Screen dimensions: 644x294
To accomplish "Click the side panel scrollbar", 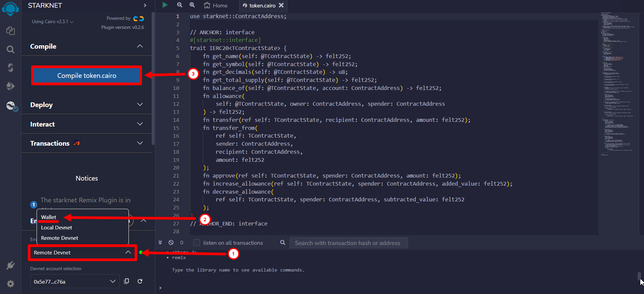I will (x=153, y=79).
